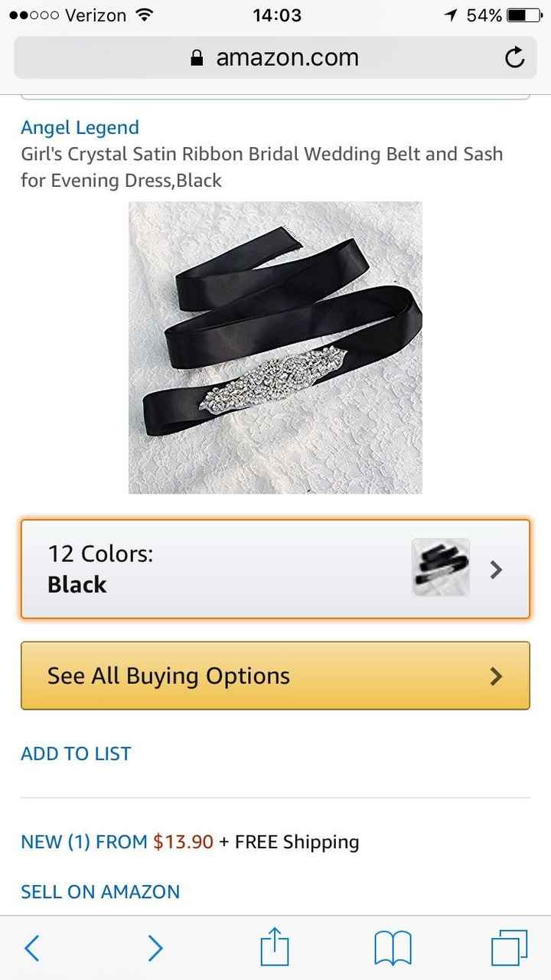Open the Angel Legend brand page
551x980 pixels.
point(80,127)
